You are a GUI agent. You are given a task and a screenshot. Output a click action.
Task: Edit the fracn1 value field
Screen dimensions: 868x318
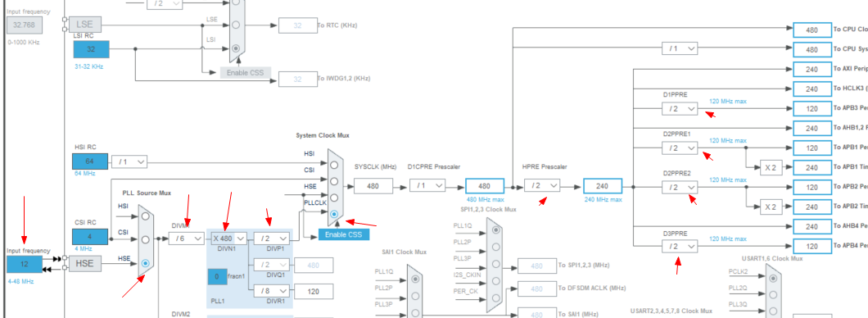pyautogui.click(x=217, y=276)
